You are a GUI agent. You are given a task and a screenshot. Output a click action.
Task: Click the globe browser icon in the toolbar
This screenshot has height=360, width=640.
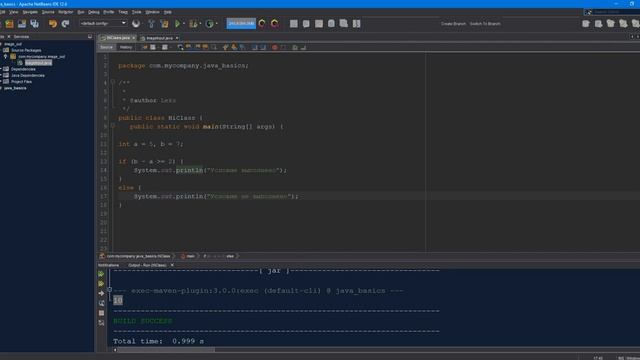(x=136, y=24)
